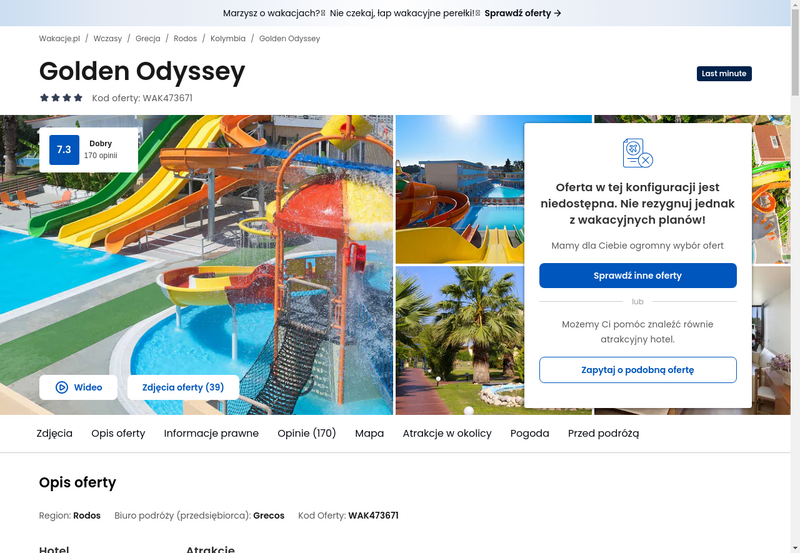Open Atrakcje w okolicy tab
Screen dimensions: 800x553
[447, 433]
